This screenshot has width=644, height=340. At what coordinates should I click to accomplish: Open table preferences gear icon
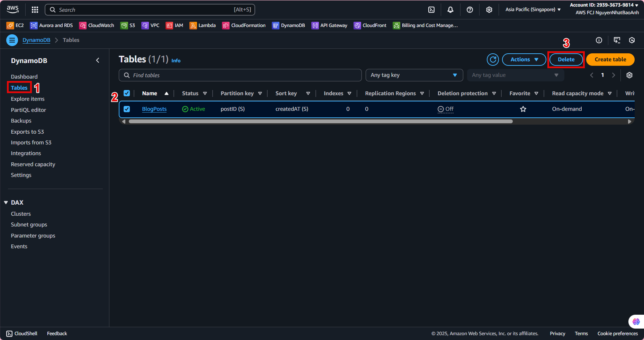point(629,75)
